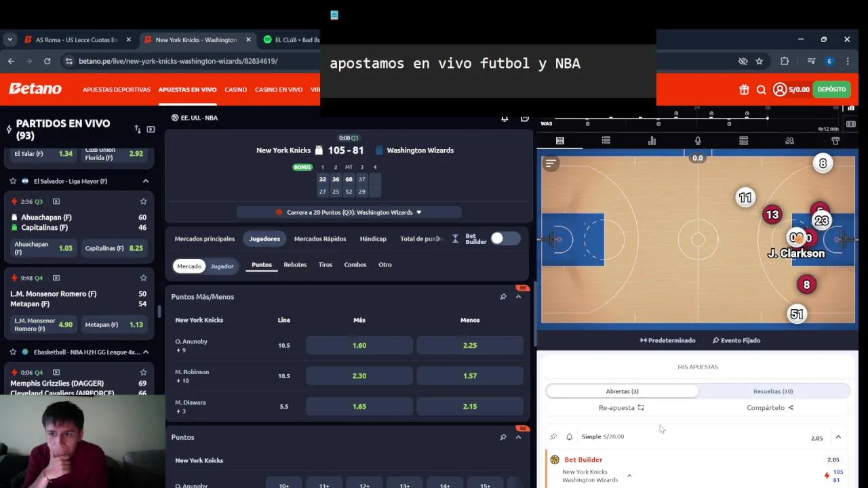Screen dimensions: 868x488
Task: Open the microphone commentary tracker icon
Action: pyautogui.click(x=698, y=141)
